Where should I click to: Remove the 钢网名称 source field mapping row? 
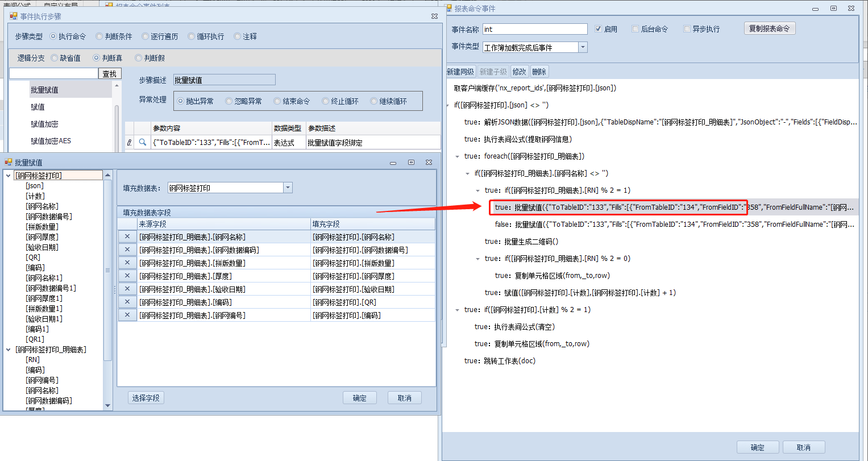[x=127, y=237]
